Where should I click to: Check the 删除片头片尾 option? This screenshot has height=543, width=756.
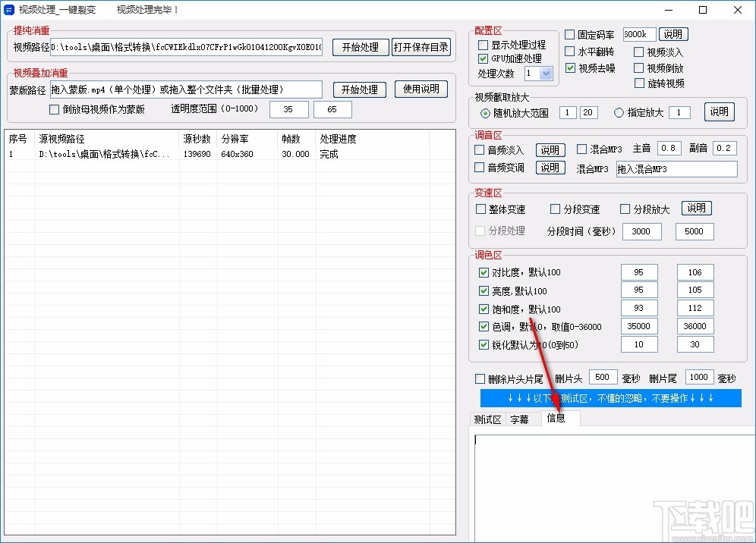pyautogui.click(x=479, y=377)
